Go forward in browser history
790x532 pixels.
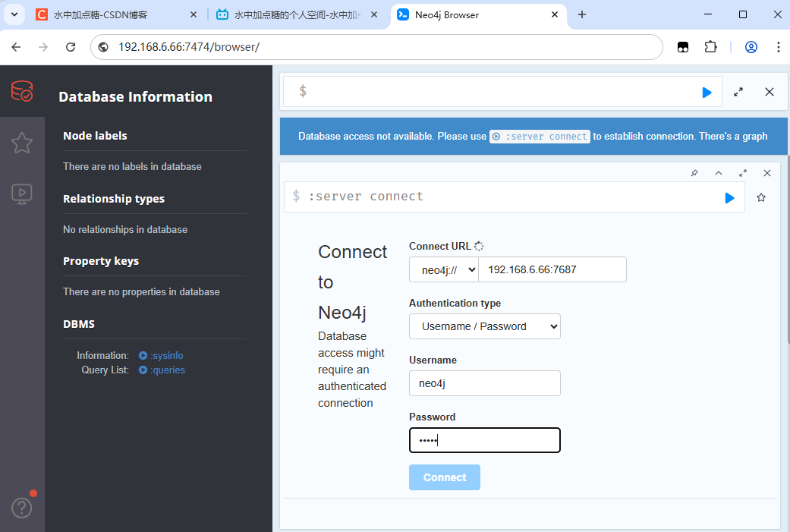click(x=43, y=47)
